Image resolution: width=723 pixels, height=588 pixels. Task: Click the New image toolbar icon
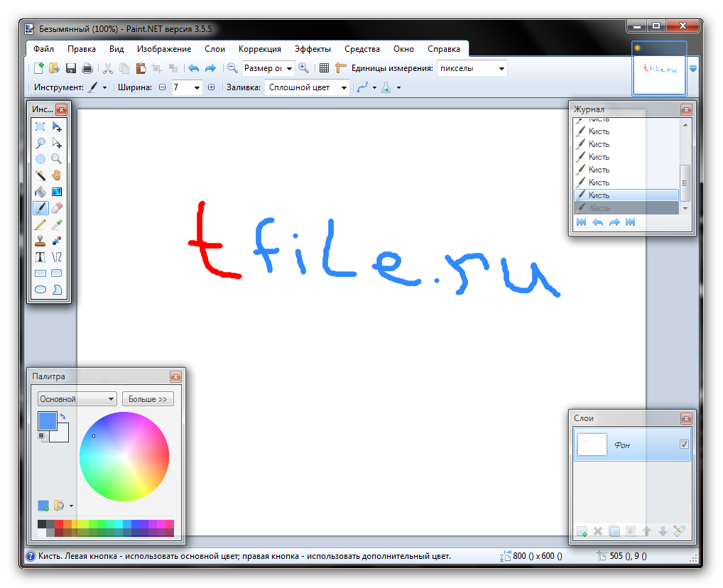(39, 68)
